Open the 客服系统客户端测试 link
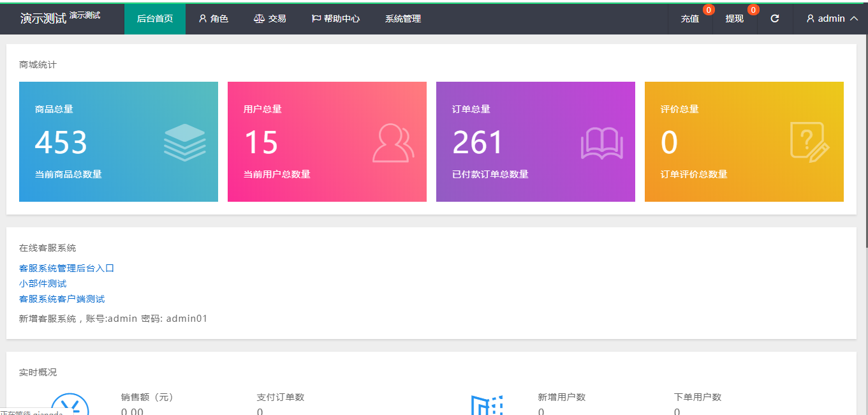The image size is (868, 415). [62, 299]
